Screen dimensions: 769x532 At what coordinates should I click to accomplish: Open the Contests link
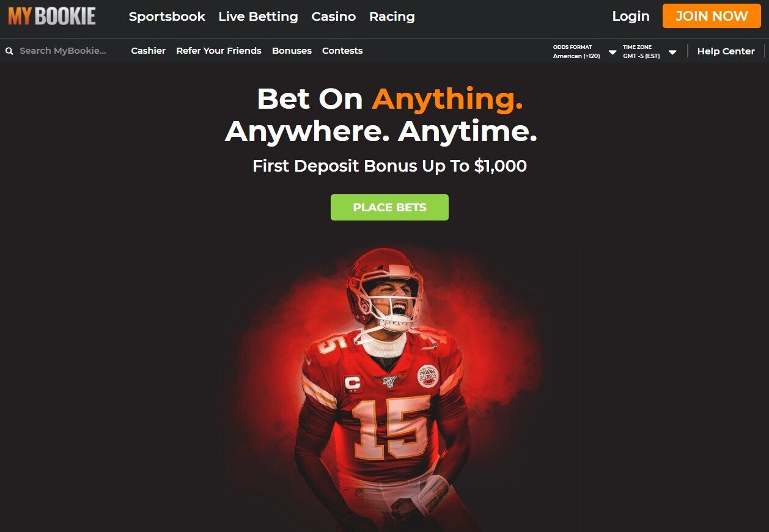342,51
